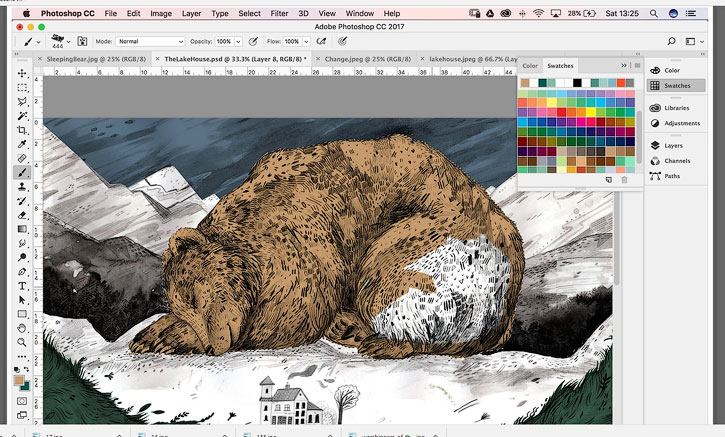Open the Edit Toolbar ellipsis button
This screenshot has height=437, width=725.
pyautogui.click(x=22, y=357)
